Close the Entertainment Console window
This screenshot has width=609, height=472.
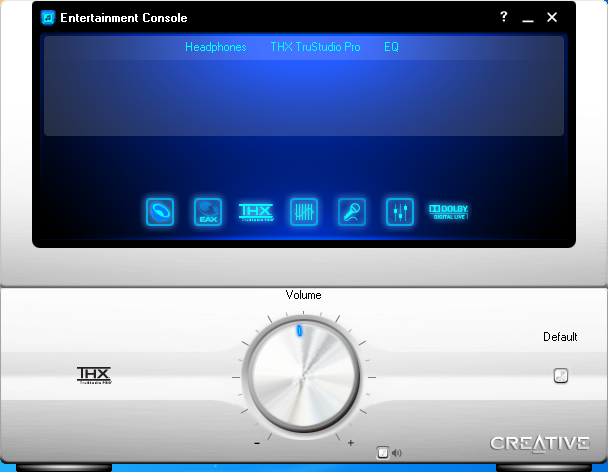click(x=552, y=17)
